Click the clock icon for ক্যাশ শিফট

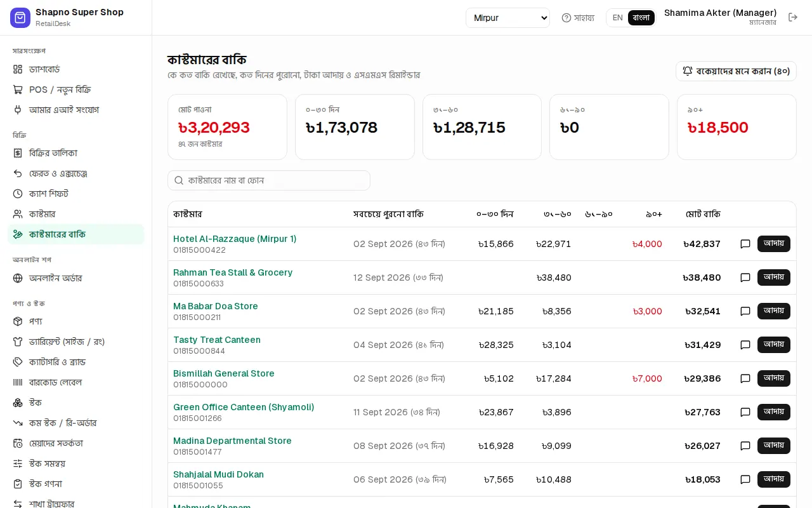pos(18,194)
